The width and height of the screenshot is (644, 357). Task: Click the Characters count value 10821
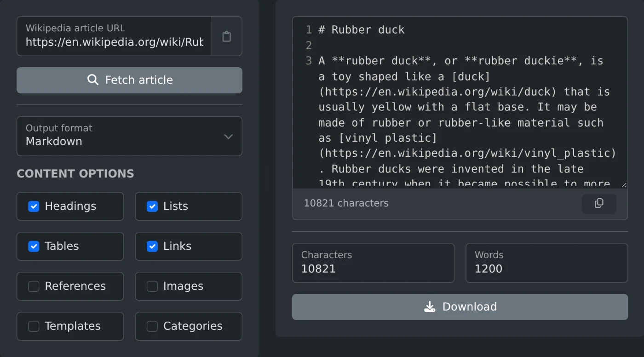(318, 269)
